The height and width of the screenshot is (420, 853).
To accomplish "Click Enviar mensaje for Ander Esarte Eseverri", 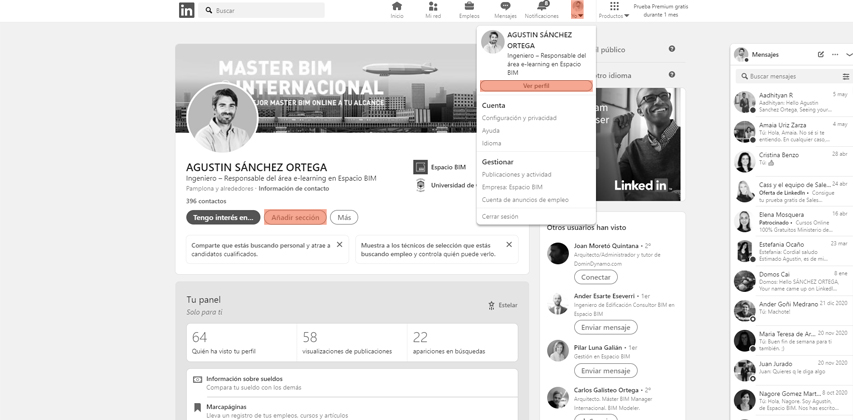I will tap(605, 328).
